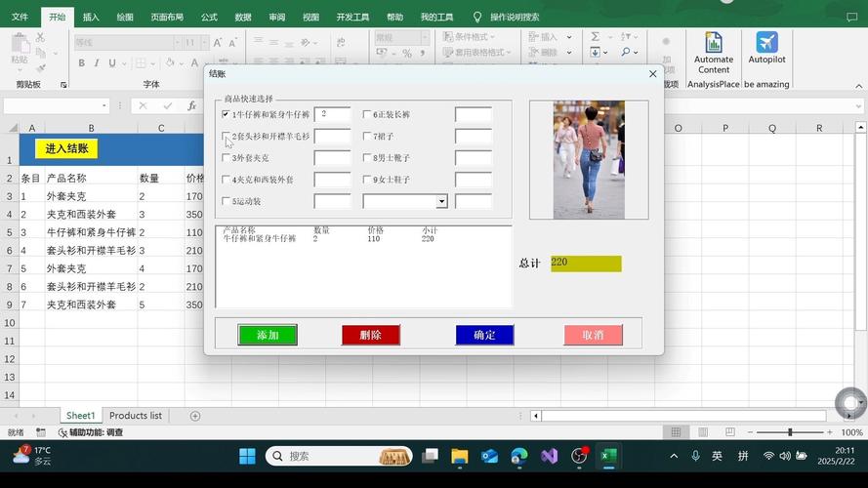
Task: Click the product photo in dialog
Action: click(x=589, y=160)
